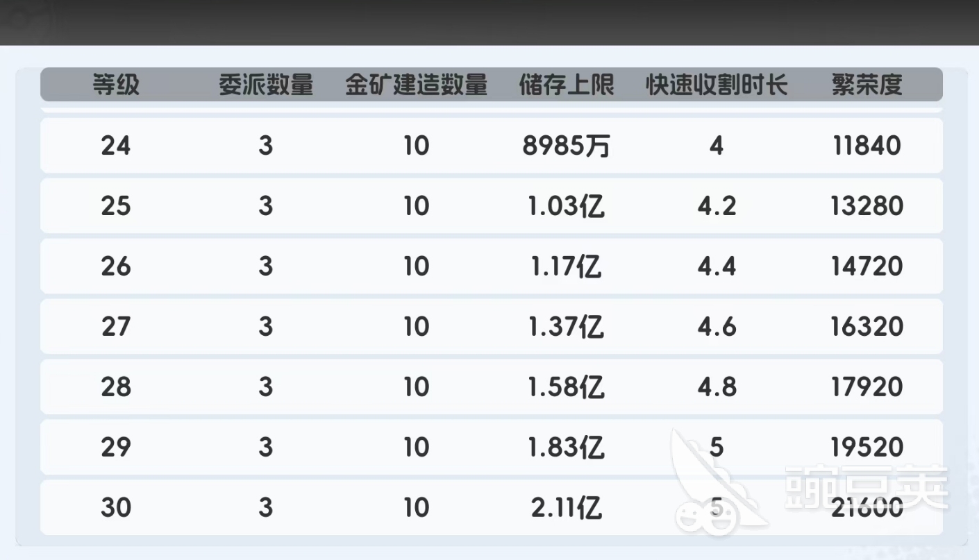Image resolution: width=979 pixels, height=560 pixels.
Task: Select the 1.03亿 storage limit cell
Action: pyautogui.click(x=567, y=206)
